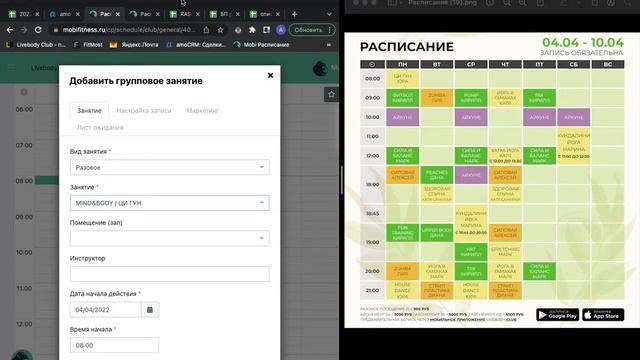
Task: Click the start date field 04/04/2022
Action: pyautogui.click(x=105, y=310)
